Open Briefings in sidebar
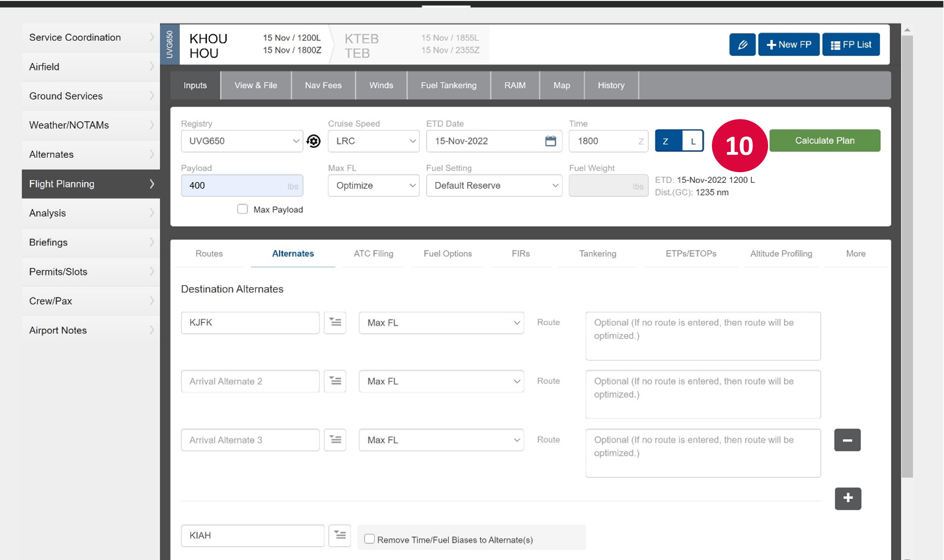 coord(90,242)
